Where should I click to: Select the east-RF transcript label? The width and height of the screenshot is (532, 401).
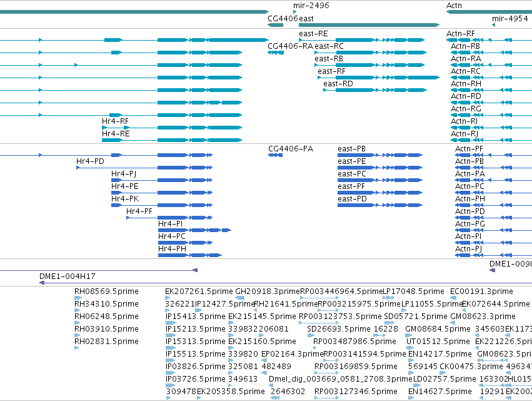(x=331, y=71)
